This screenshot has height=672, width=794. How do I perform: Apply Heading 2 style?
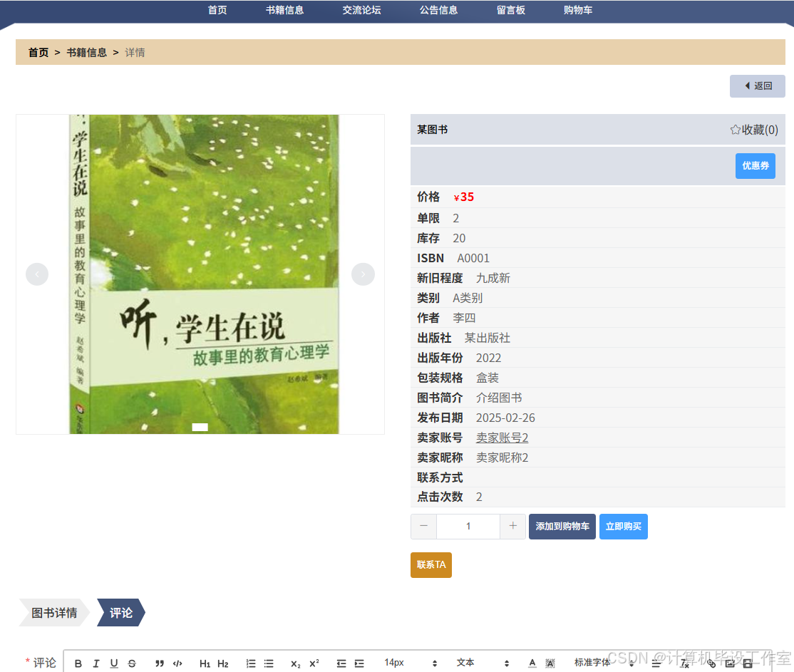(x=223, y=663)
